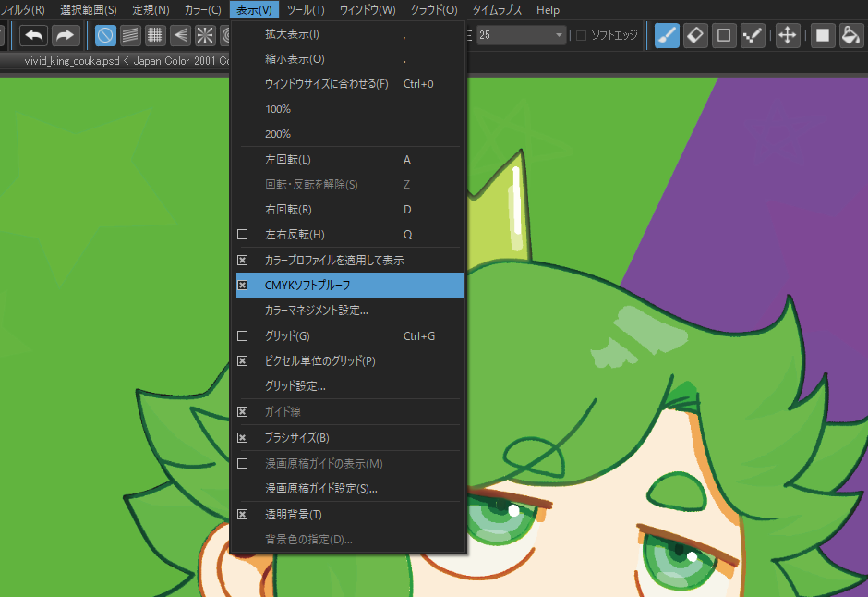This screenshot has width=868, height=597.
Task: Select the Brush tool icon
Action: point(667,35)
